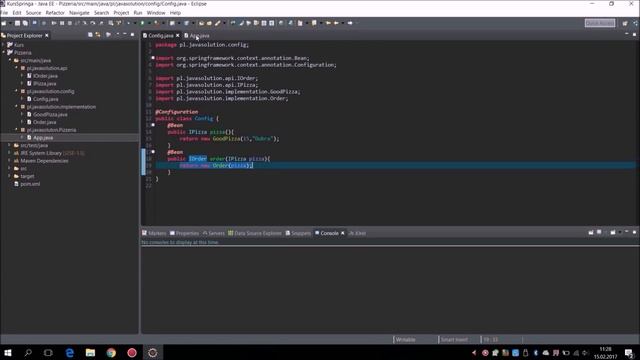Select pom.xml in Project Explorer
The width and height of the screenshot is (640, 360).
[x=27, y=184]
